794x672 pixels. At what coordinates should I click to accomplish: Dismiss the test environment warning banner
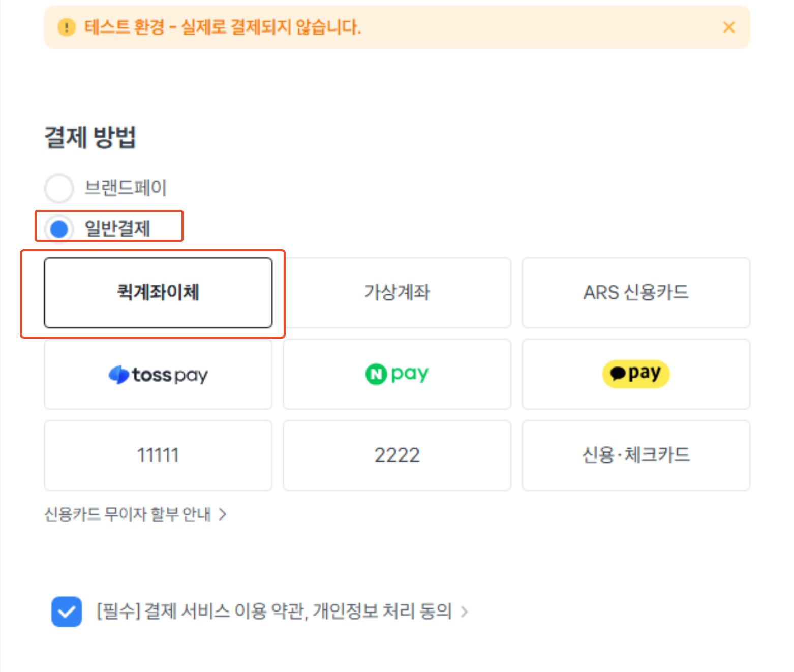[x=728, y=27]
